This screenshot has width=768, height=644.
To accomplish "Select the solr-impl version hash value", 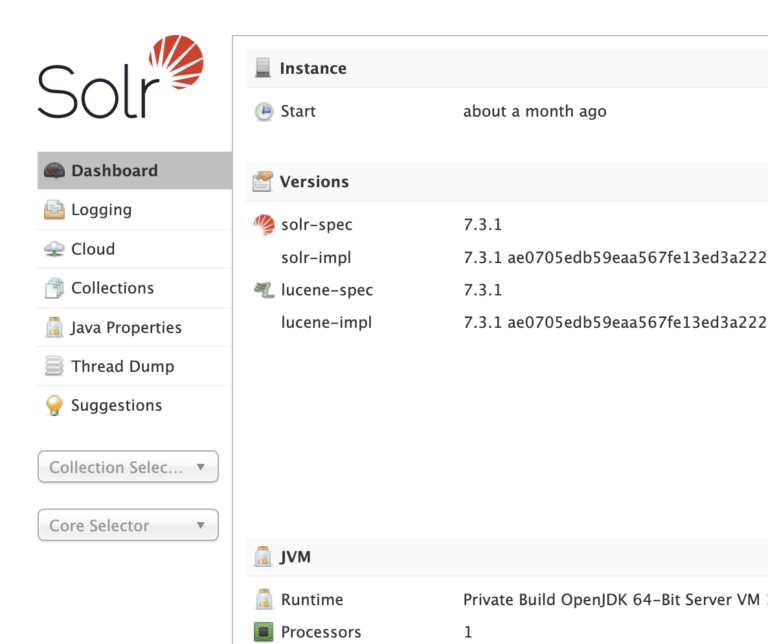I will [615, 258].
